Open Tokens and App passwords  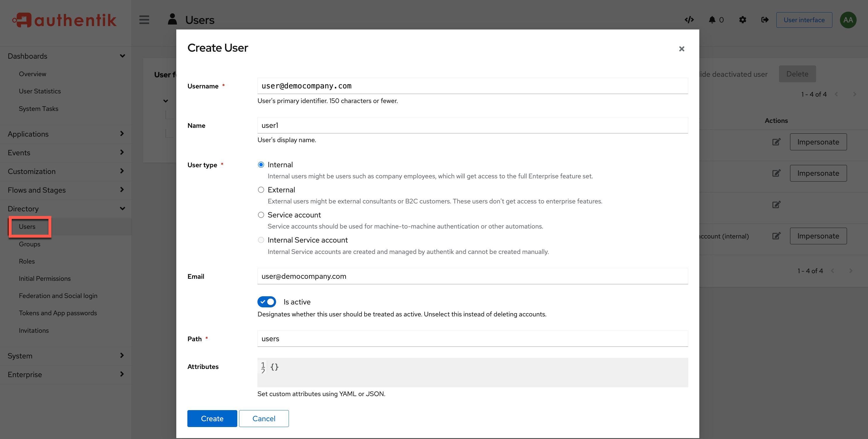57,313
